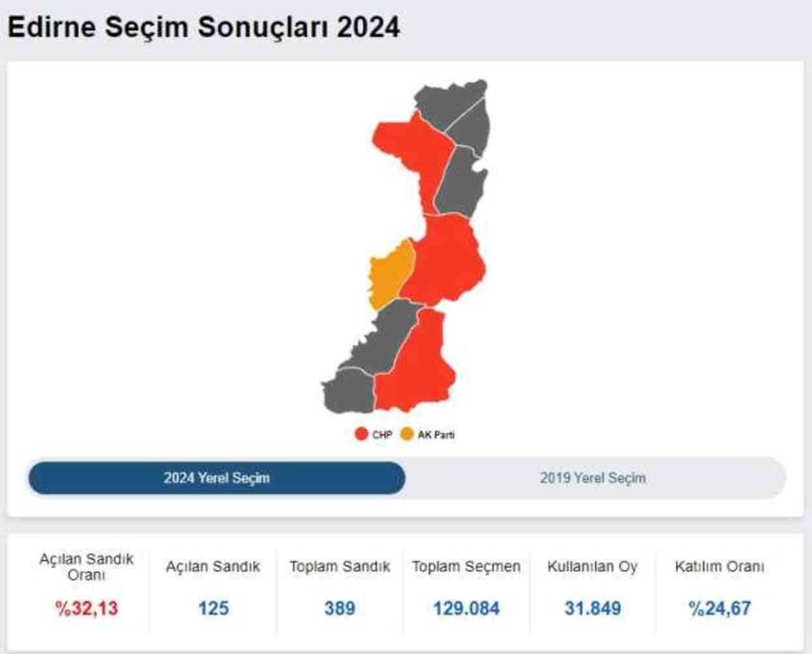Expand the Toplam Seçmen statistic cell
This screenshot has width=812, height=654.
[x=468, y=584]
